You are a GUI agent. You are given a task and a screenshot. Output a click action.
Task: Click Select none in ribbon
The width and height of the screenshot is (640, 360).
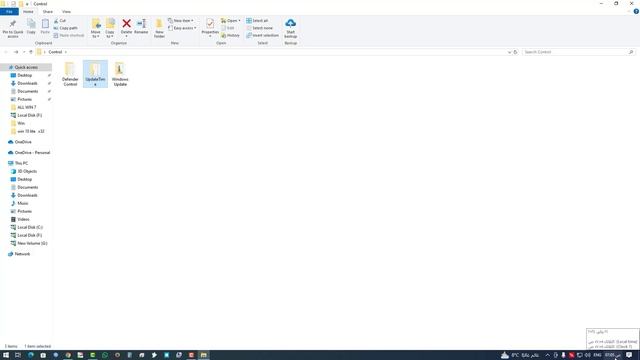click(260, 28)
